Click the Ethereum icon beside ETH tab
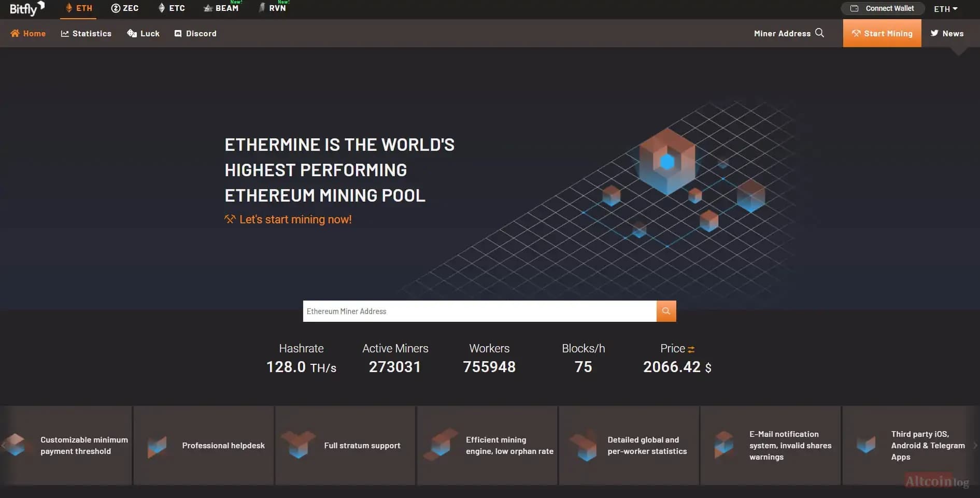Image resolution: width=980 pixels, height=498 pixels. (69, 8)
